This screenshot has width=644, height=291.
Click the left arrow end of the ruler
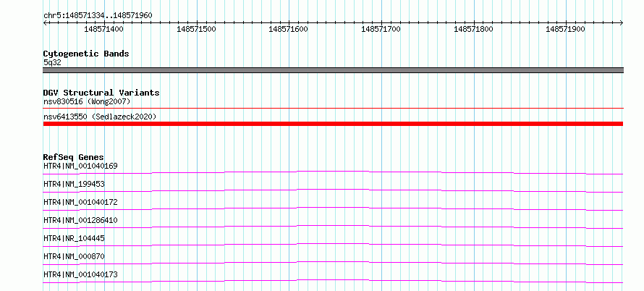45,22
